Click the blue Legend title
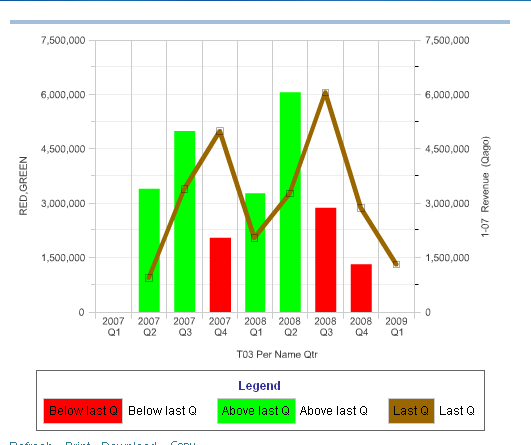The width and height of the screenshot is (531, 445). coord(259,385)
